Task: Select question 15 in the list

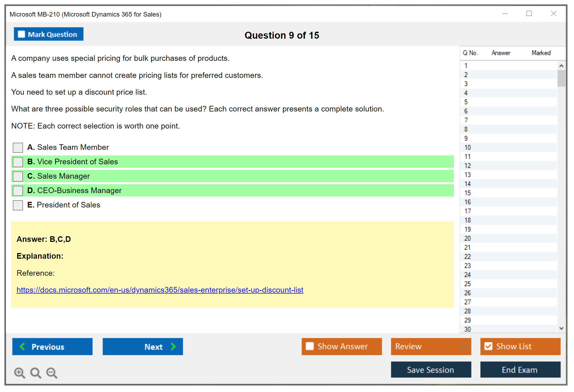Action: [468, 193]
